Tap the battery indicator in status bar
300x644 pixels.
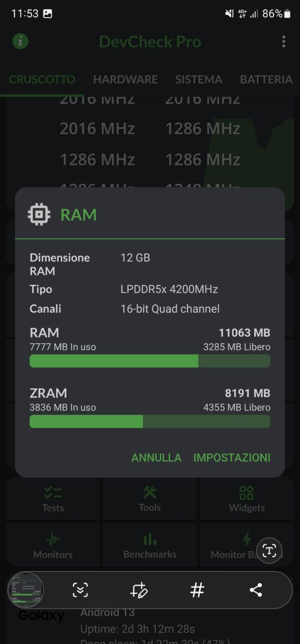click(287, 14)
